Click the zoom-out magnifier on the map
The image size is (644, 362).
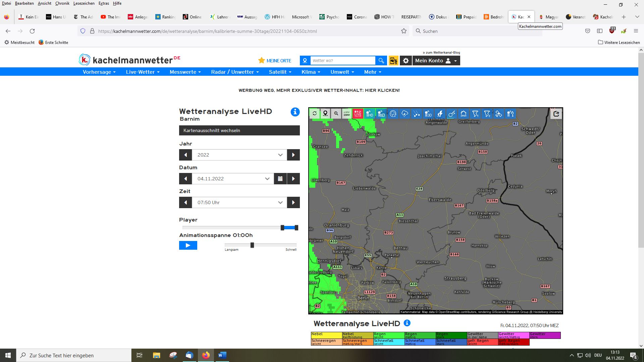pyautogui.click(x=336, y=114)
